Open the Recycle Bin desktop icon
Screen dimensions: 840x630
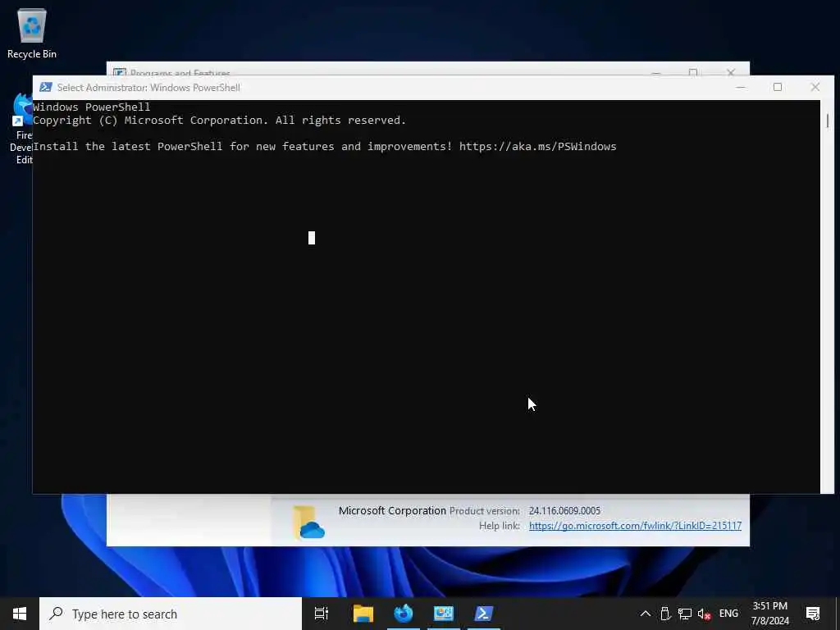[32, 34]
